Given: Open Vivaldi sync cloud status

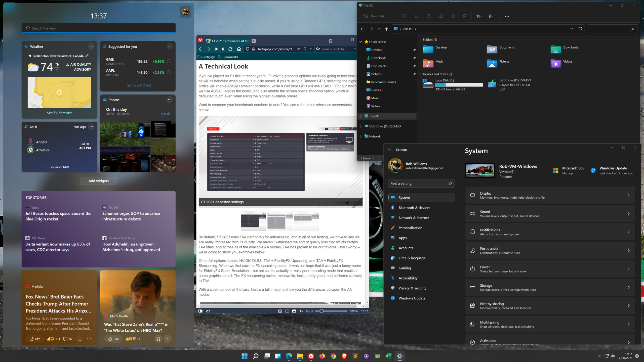Looking at the screenshot, I should [208, 311].
